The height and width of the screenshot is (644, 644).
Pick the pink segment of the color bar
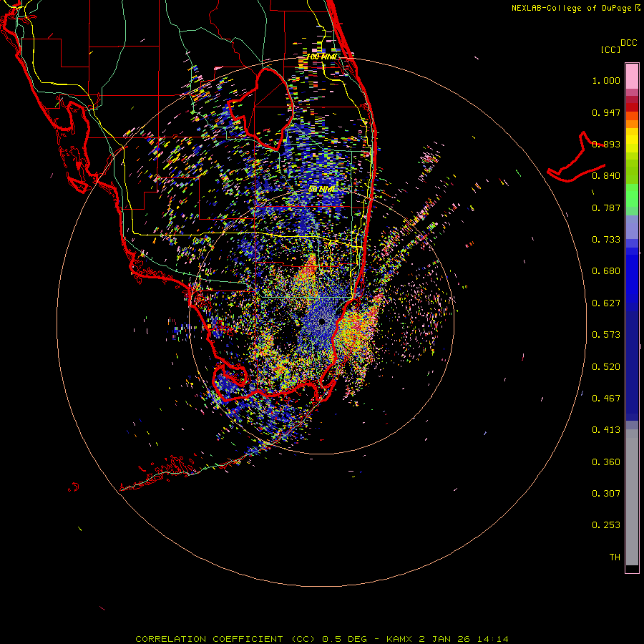tap(632, 76)
